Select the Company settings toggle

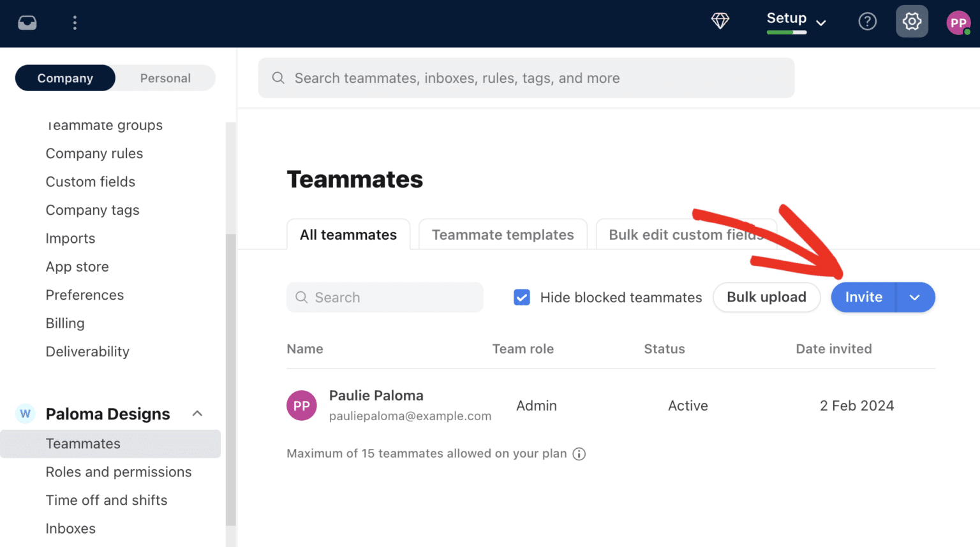64,78
